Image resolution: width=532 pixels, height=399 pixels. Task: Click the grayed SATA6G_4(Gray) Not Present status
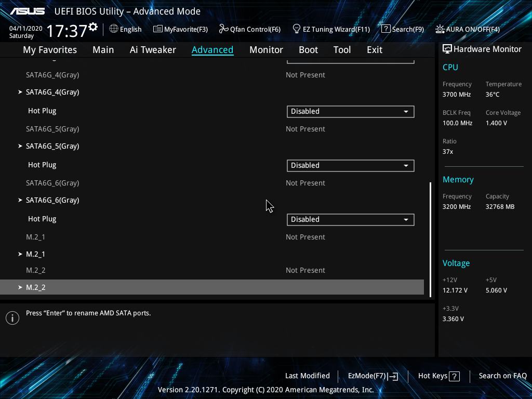click(x=305, y=75)
